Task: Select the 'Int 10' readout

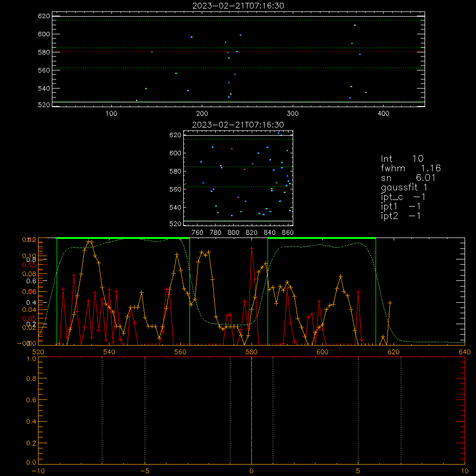Action: click(402, 159)
